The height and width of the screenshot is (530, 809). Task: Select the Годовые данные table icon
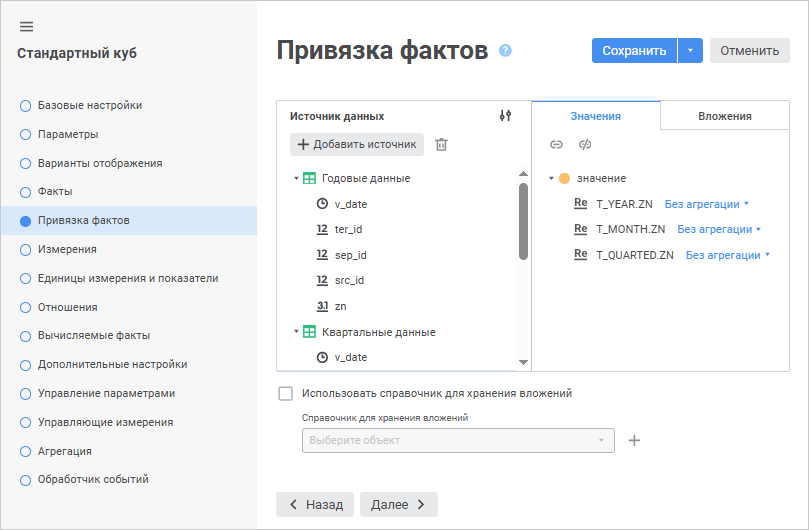(x=309, y=178)
